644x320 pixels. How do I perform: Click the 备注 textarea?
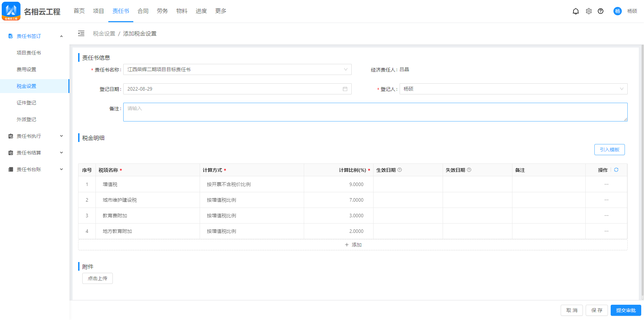[x=375, y=112]
